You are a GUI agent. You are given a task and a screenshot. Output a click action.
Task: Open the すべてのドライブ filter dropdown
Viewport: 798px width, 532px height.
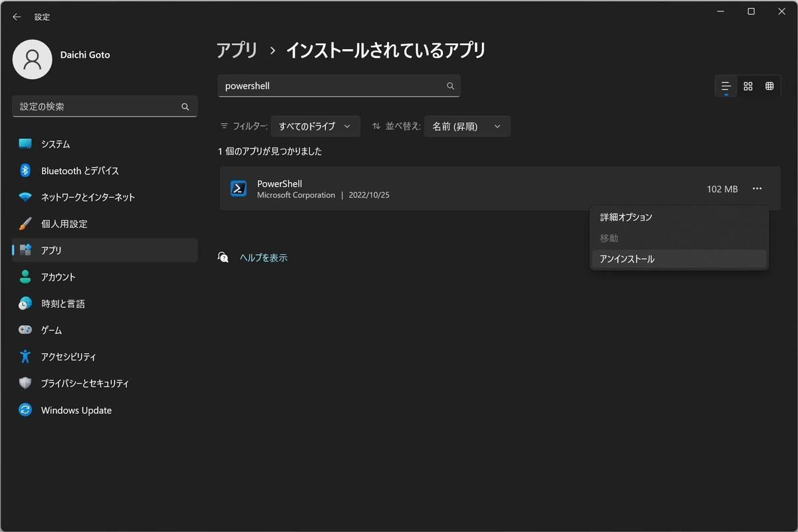coord(315,126)
